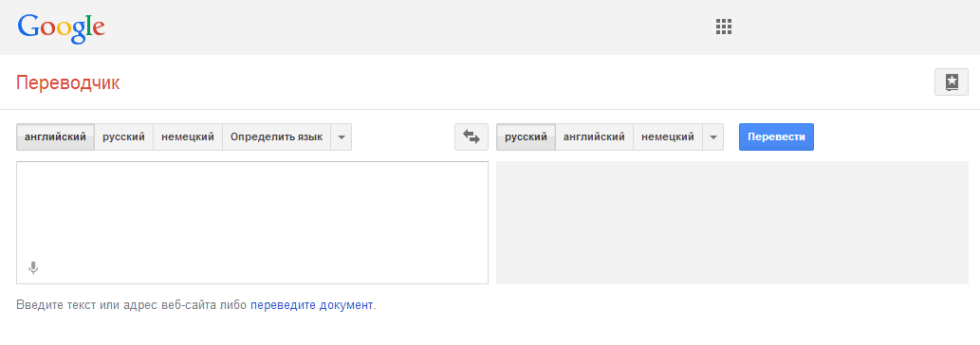Focus the source text input area
980x345 pixels.
click(x=251, y=223)
